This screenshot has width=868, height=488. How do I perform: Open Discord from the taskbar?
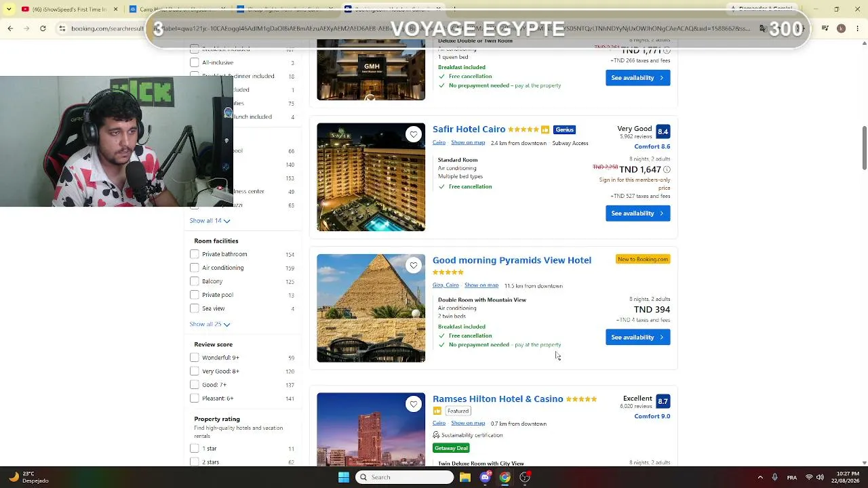tap(485, 477)
